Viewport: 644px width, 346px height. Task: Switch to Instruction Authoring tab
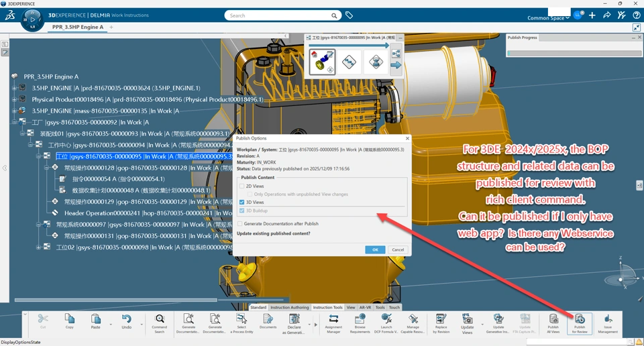[x=290, y=307]
